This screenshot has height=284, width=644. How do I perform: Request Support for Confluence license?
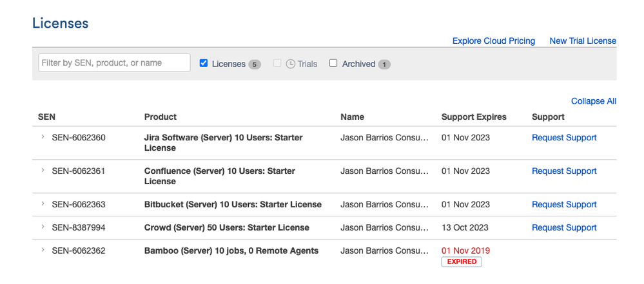coord(564,171)
